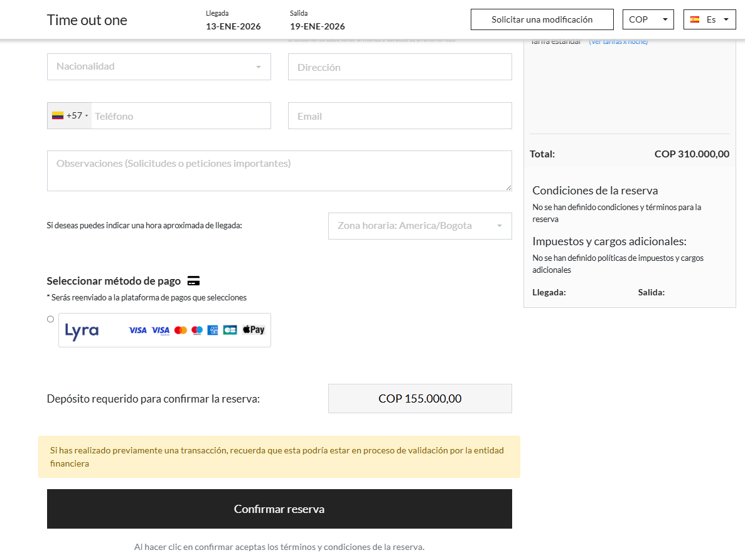The image size is (745, 560).
Task: Open the Es language menu
Action: click(710, 19)
